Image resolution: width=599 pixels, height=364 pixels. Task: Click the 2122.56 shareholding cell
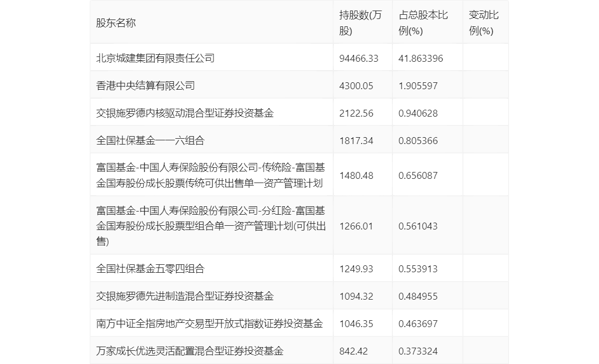356,113
